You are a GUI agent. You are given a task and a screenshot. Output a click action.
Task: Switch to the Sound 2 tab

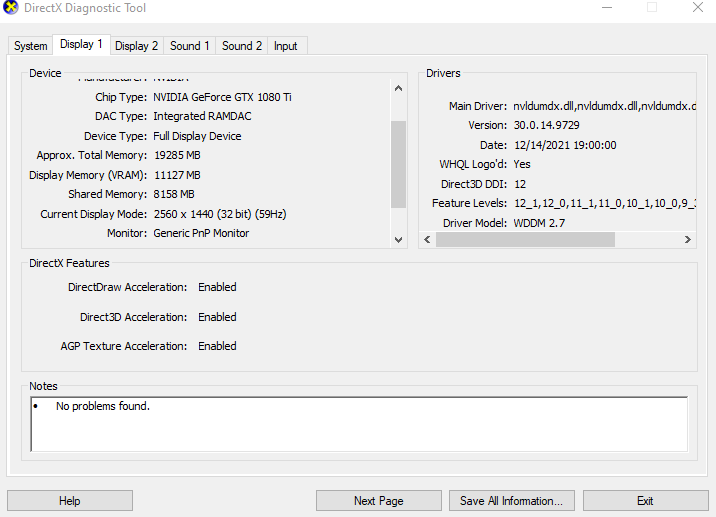coord(242,46)
